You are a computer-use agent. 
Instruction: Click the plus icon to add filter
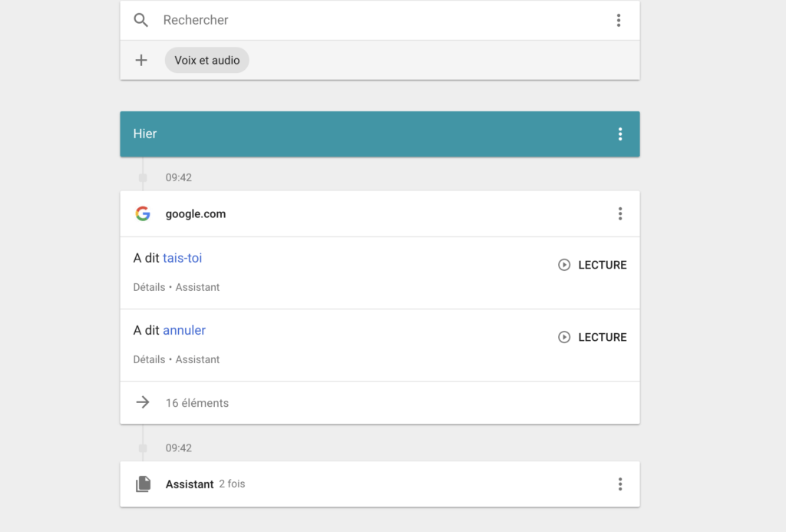(x=141, y=60)
